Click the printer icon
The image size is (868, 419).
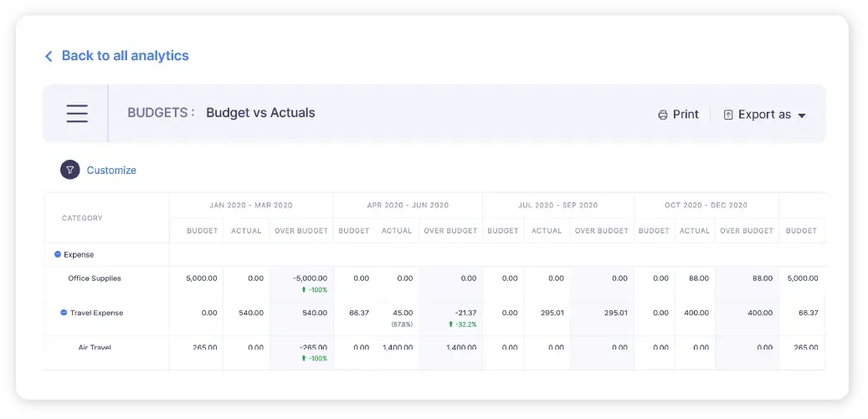coord(663,115)
